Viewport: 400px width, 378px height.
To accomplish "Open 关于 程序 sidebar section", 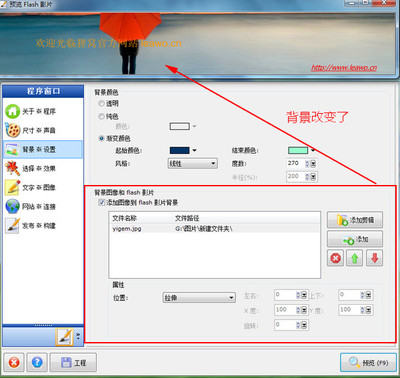I will point(43,111).
